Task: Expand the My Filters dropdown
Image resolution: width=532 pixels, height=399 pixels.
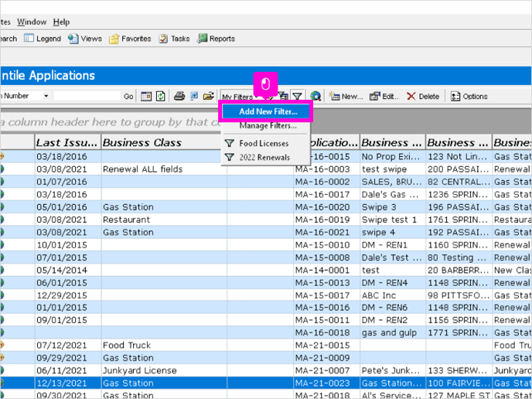Action: pos(240,97)
